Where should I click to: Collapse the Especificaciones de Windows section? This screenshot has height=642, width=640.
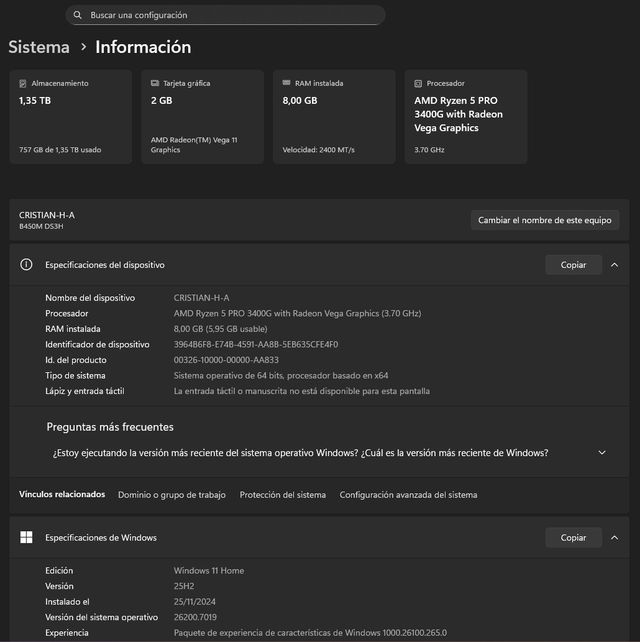(x=614, y=538)
